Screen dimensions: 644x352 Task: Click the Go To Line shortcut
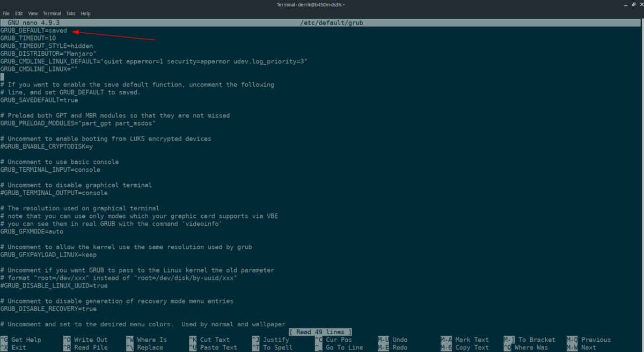(339, 348)
